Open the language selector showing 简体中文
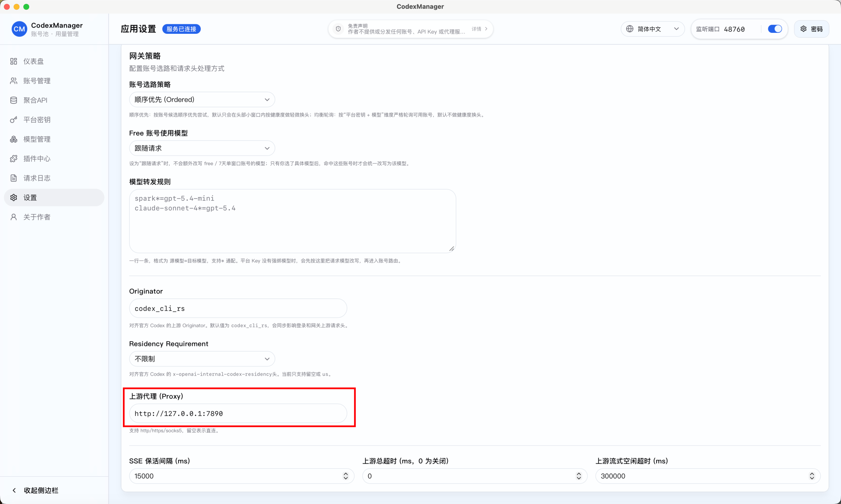Image resolution: width=841 pixels, height=504 pixels. [x=652, y=29]
